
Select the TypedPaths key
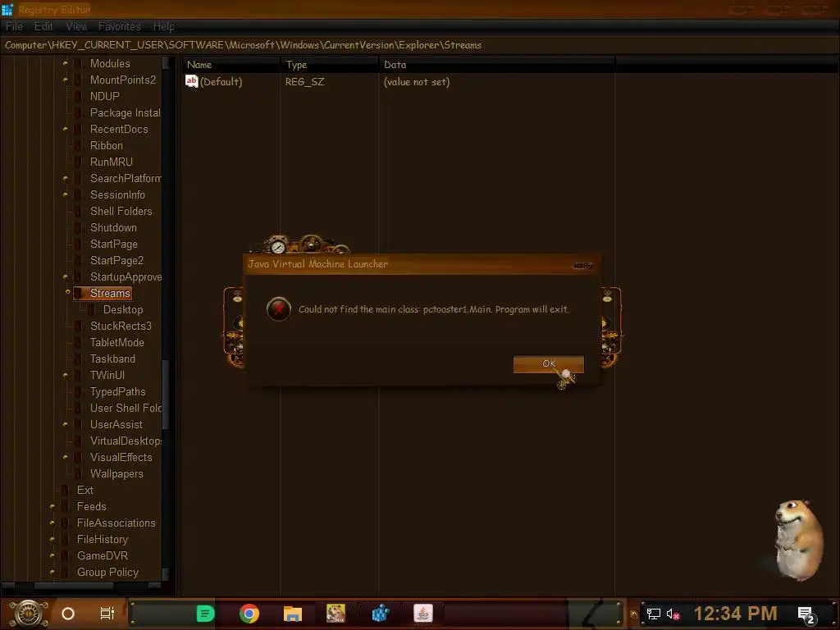tap(117, 391)
